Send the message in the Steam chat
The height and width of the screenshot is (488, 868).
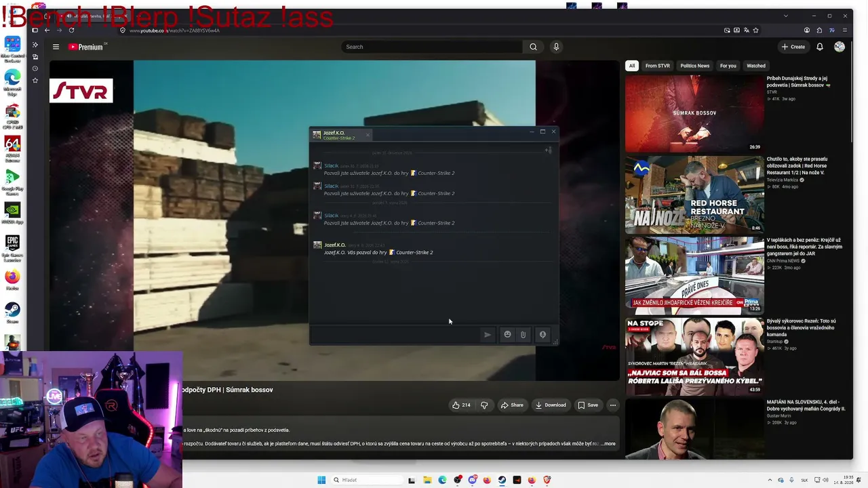[487, 335]
